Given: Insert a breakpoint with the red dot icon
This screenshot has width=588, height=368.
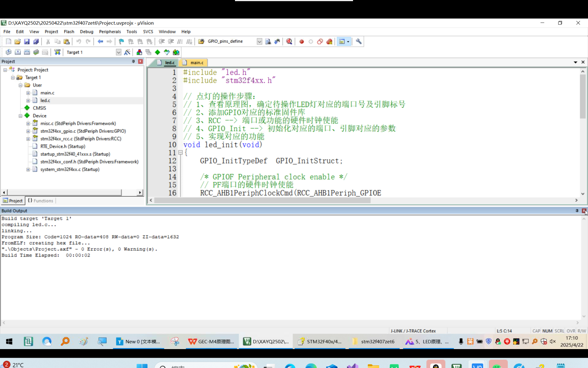Looking at the screenshot, I should coord(301,41).
